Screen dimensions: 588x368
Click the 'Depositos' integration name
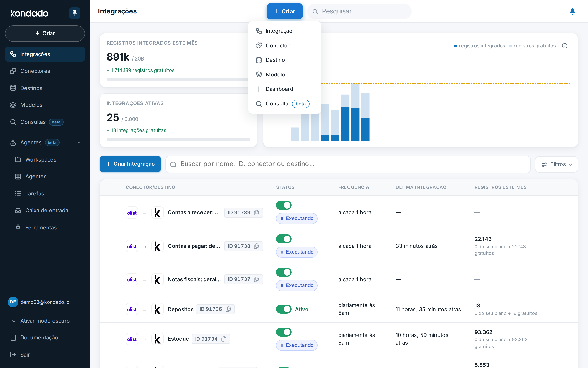pos(180,309)
